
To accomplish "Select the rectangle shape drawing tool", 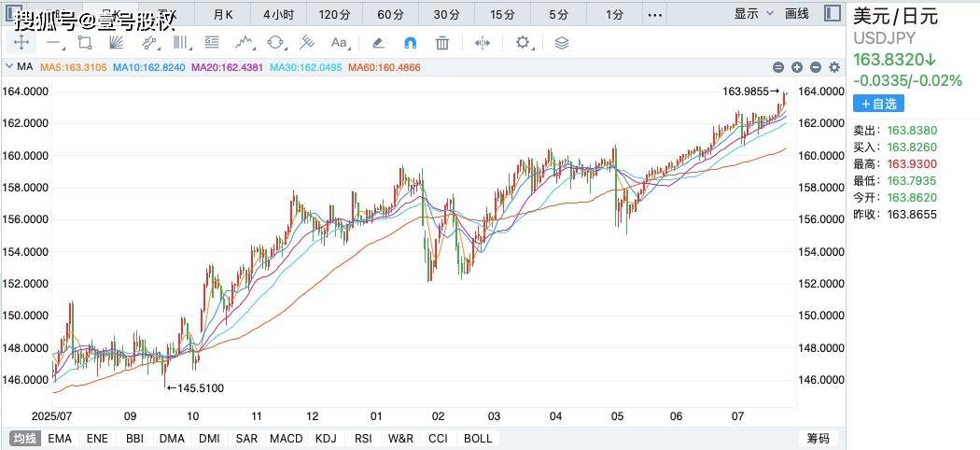I will (x=85, y=43).
